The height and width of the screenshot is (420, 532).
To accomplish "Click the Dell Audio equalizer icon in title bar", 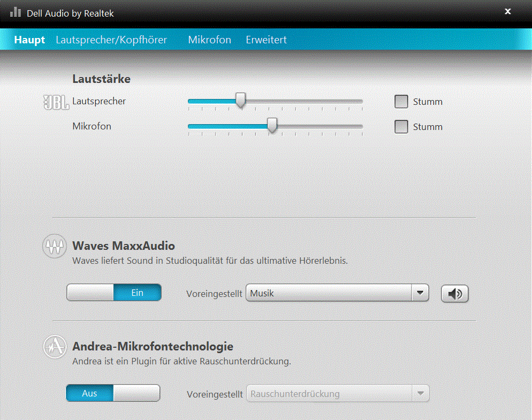I will (16, 12).
